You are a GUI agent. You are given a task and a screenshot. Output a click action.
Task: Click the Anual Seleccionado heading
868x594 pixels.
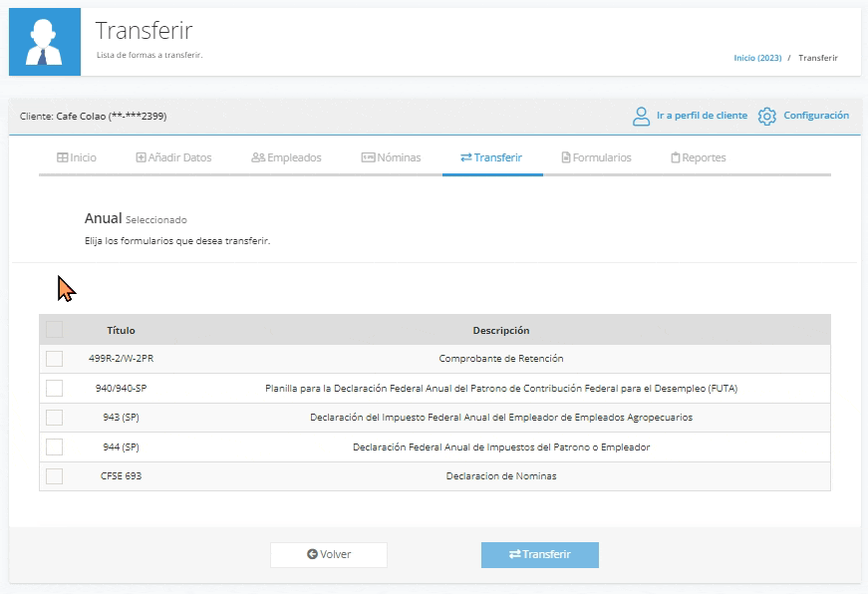(136, 218)
